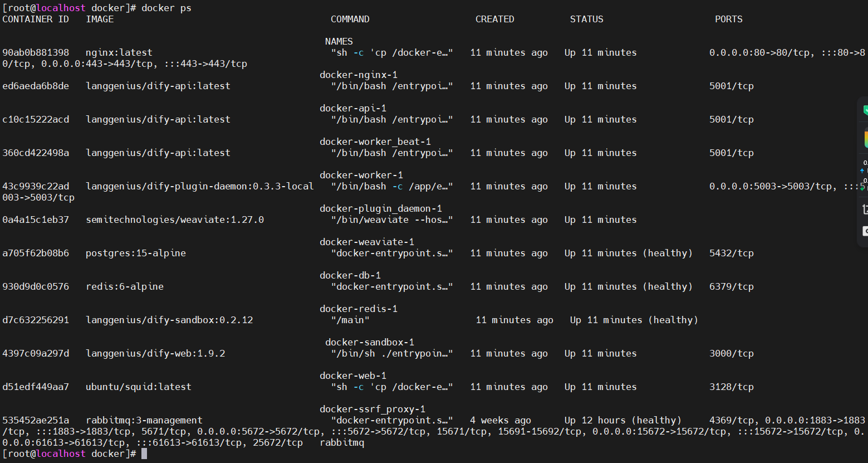Click the 3000/tcp port entry

(732, 353)
